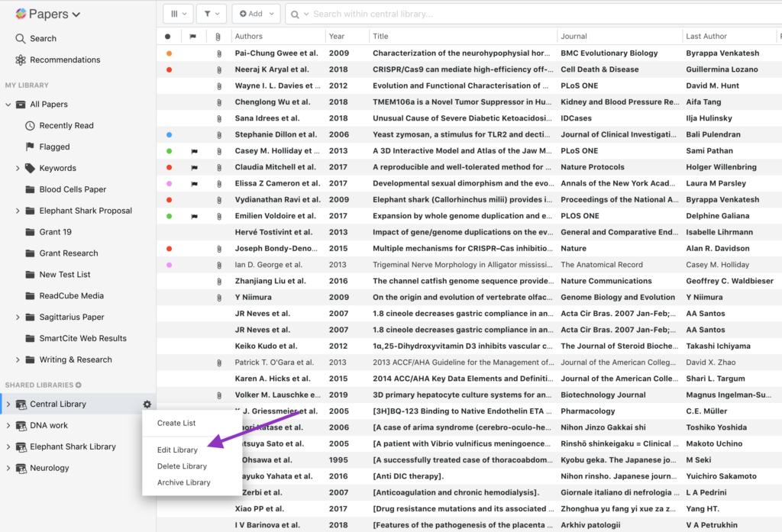Viewport: 782px width, 532px height.
Task: Click the Search magnifier in sidebar
Action: click(21, 39)
